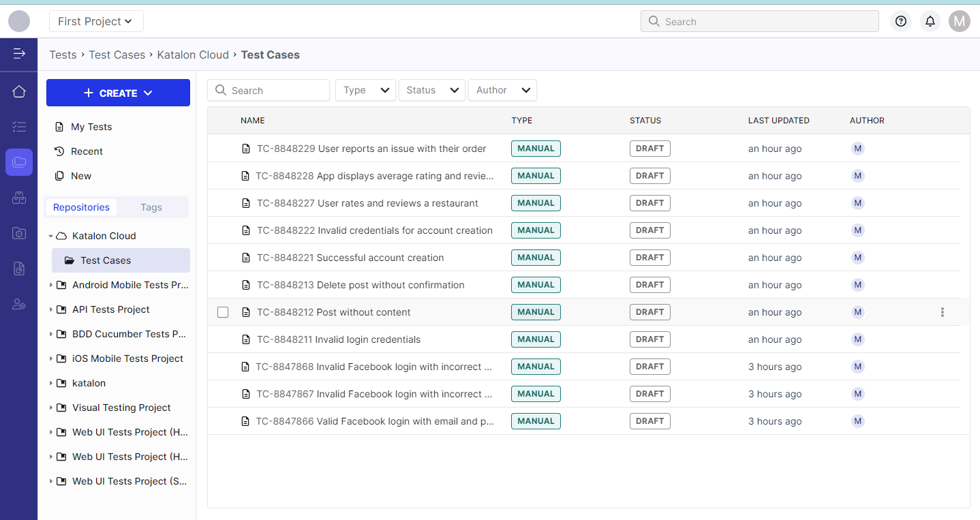The height and width of the screenshot is (520, 980).
Task: Expand the left navigation sidebar
Action: point(19,54)
